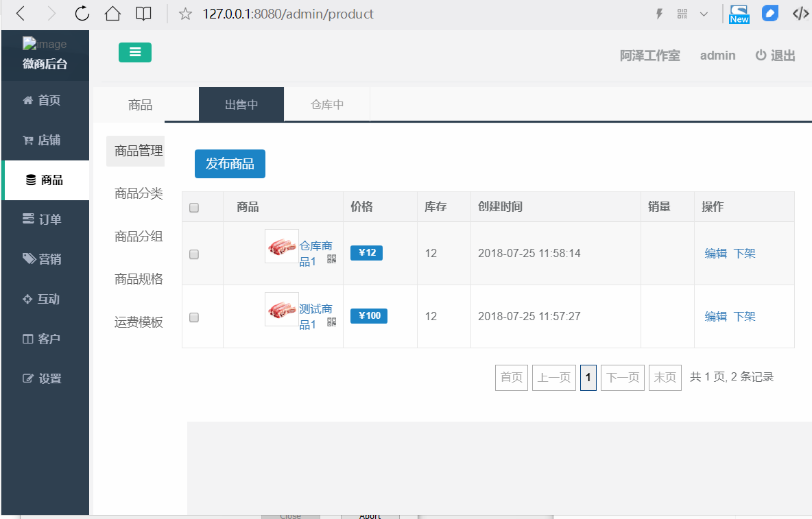Reload page using browser refresh icon
Screen dimensions: 812x519
(x=82, y=14)
